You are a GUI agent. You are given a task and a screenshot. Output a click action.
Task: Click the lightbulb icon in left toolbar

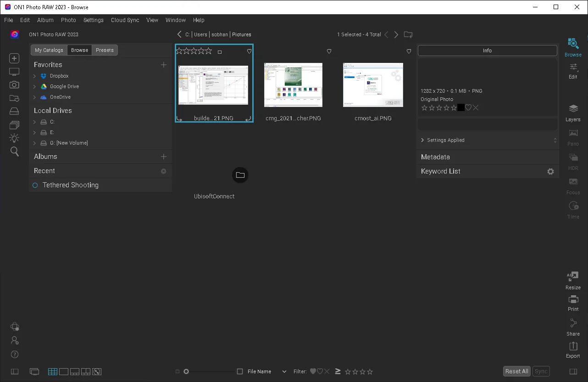(14, 138)
